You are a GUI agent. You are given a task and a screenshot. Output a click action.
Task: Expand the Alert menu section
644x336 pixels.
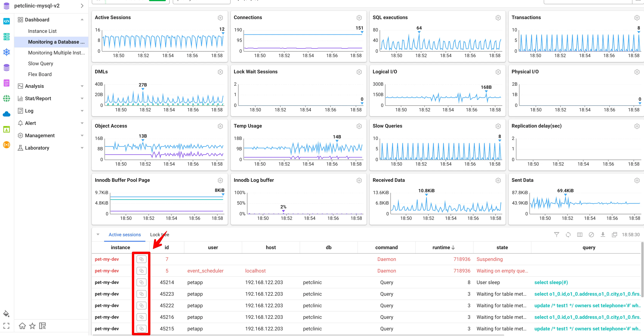[82, 123]
